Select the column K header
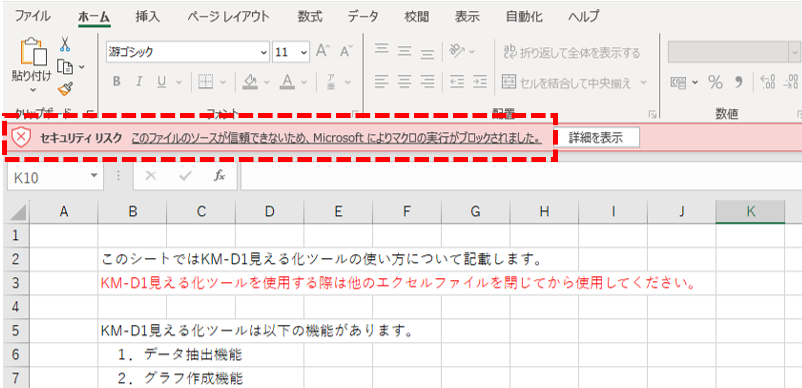802x388 pixels. coord(750,212)
